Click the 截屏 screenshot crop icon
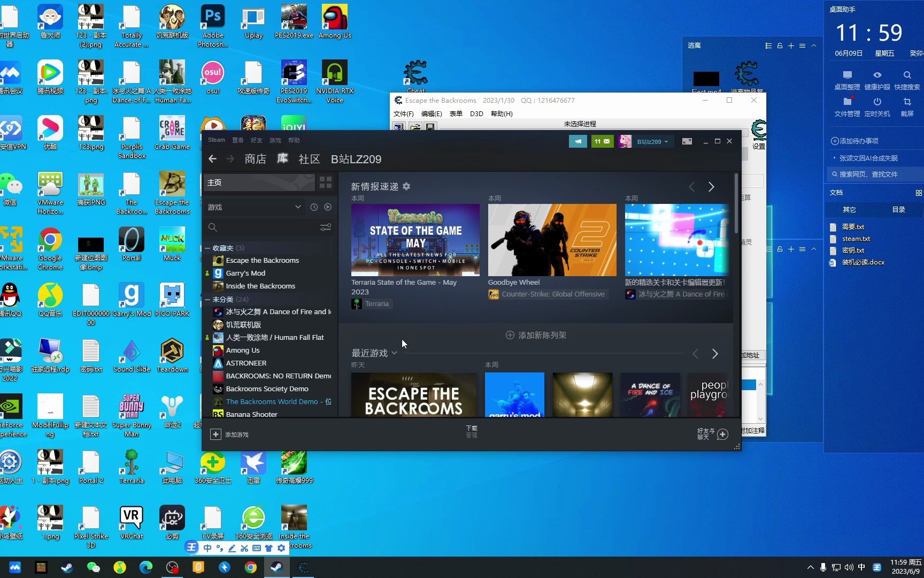Image resolution: width=924 pixels, height=578 pixels. [x=907, y=102]
